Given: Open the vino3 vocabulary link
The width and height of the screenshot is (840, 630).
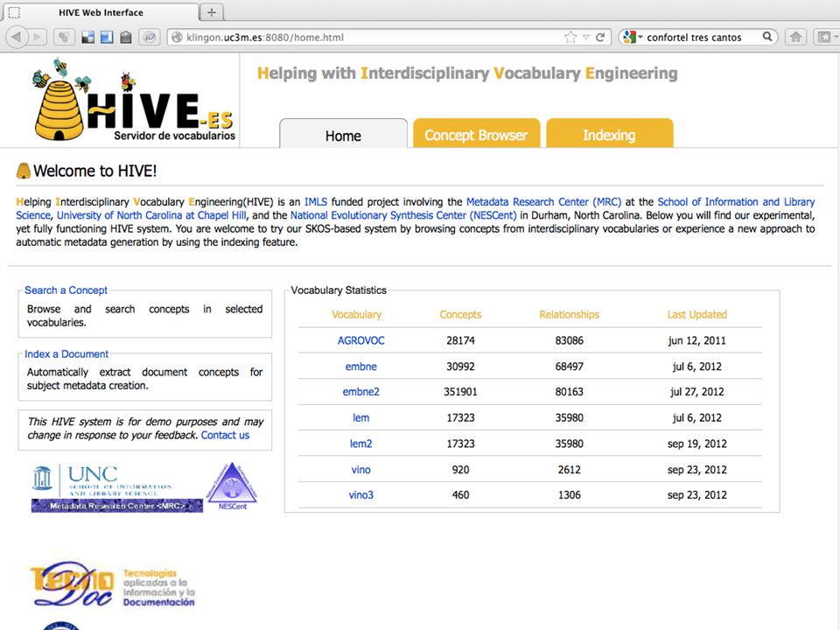Looking at the screenshot, I should click(360, 495).
